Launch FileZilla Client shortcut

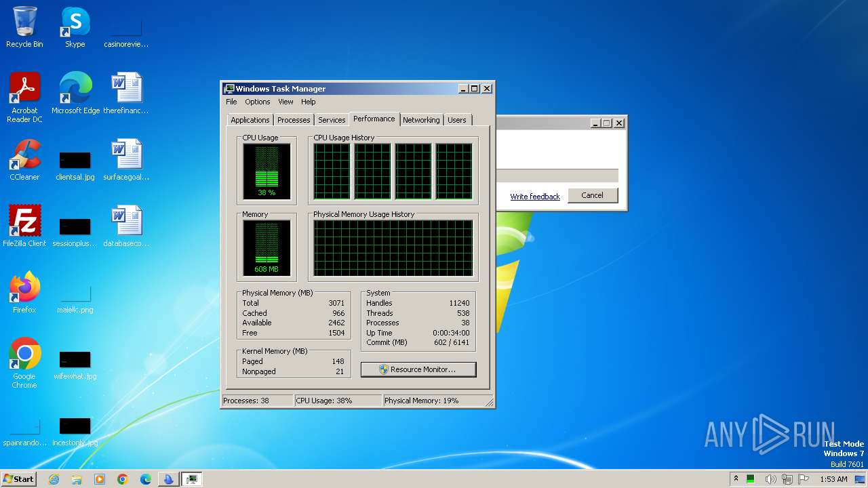pyautogui.click(x=24, y=226)
